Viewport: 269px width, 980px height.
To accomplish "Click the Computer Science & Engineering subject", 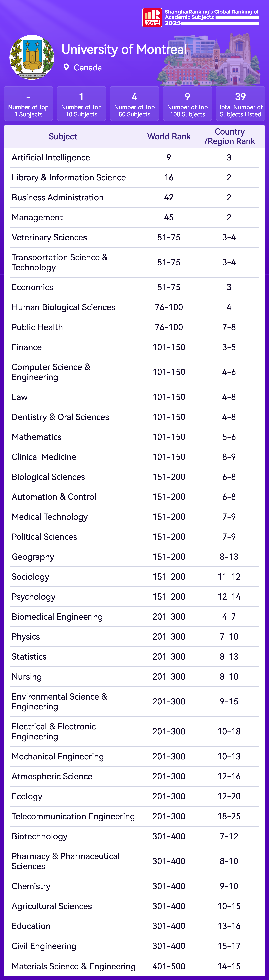I will tap(51, 372).
